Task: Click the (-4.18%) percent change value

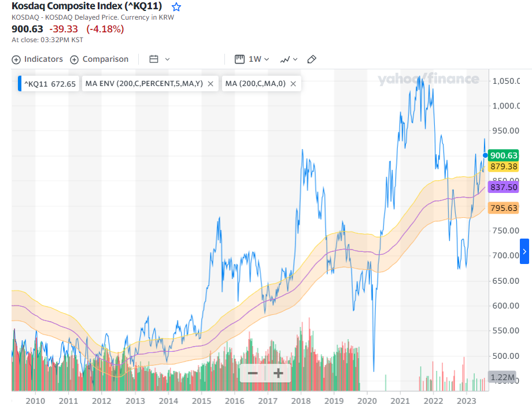Action: 105,29
